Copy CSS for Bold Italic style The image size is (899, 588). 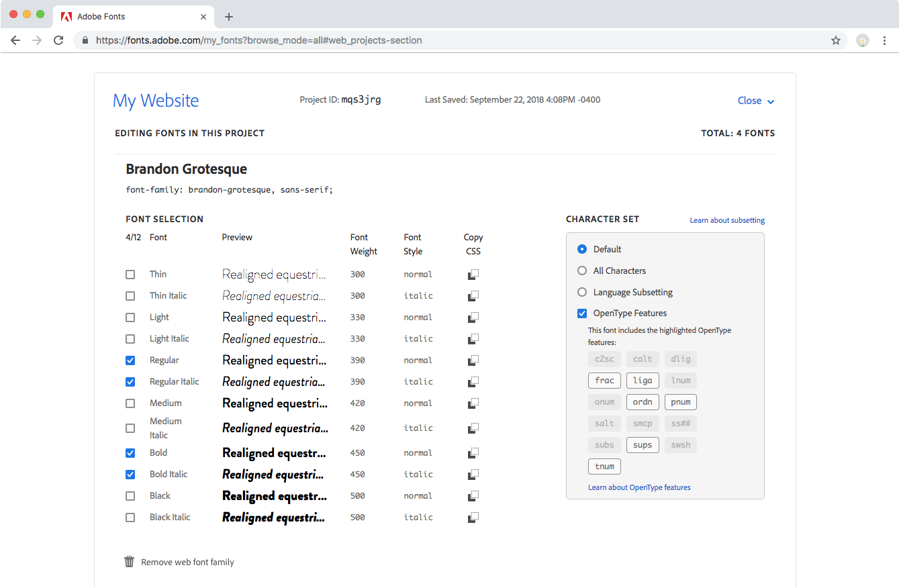point(473,474)
